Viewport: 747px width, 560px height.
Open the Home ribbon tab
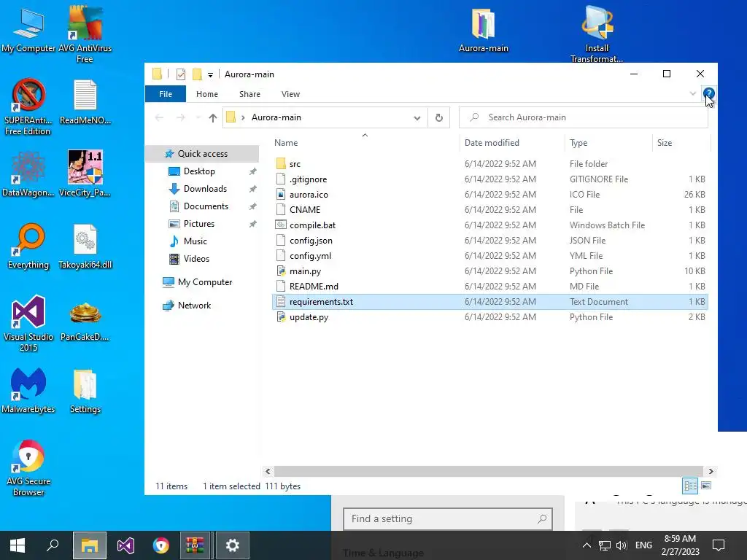coord(206,94)
